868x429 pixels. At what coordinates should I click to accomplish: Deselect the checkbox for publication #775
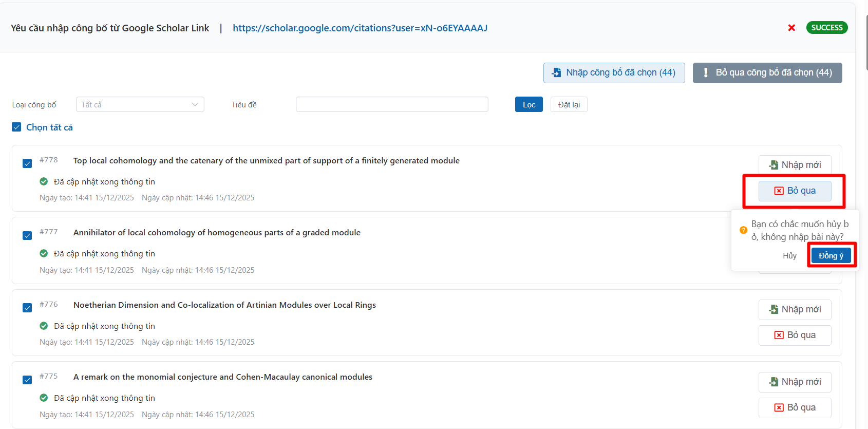pos(27,380)
